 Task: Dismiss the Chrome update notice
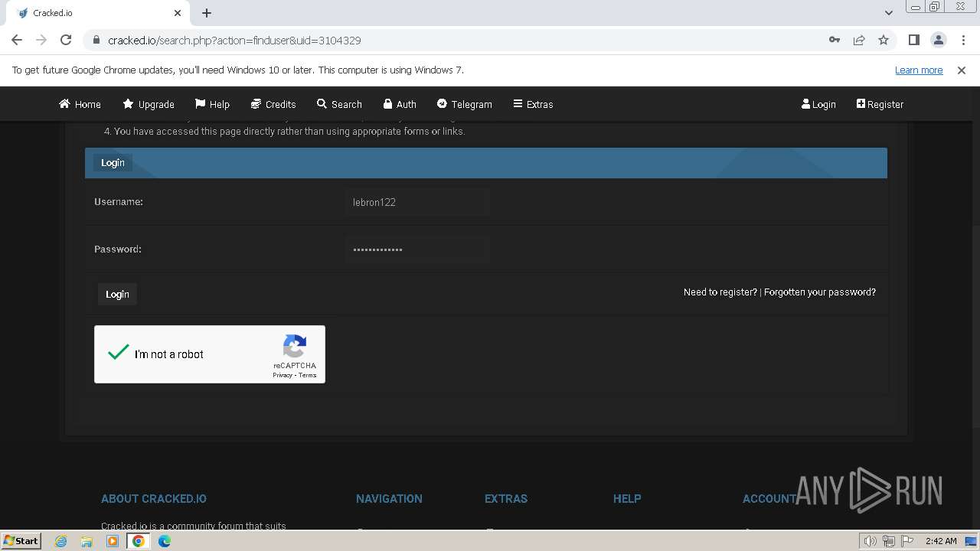coord(962,70)
